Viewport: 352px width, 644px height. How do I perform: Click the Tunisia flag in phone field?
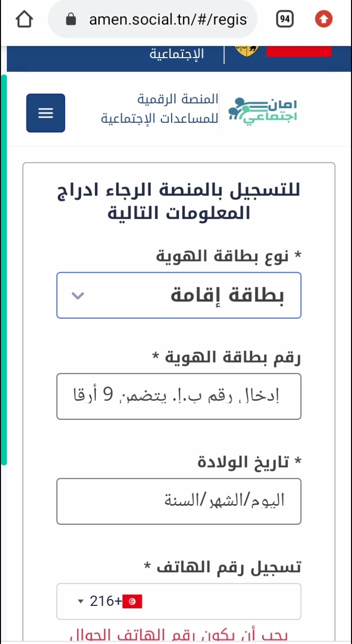(132, 601)
